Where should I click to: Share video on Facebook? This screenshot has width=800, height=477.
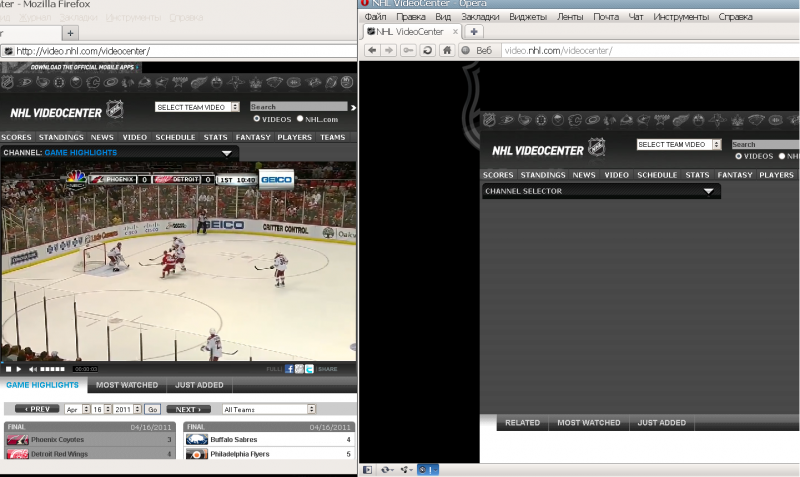click(289, 369)
